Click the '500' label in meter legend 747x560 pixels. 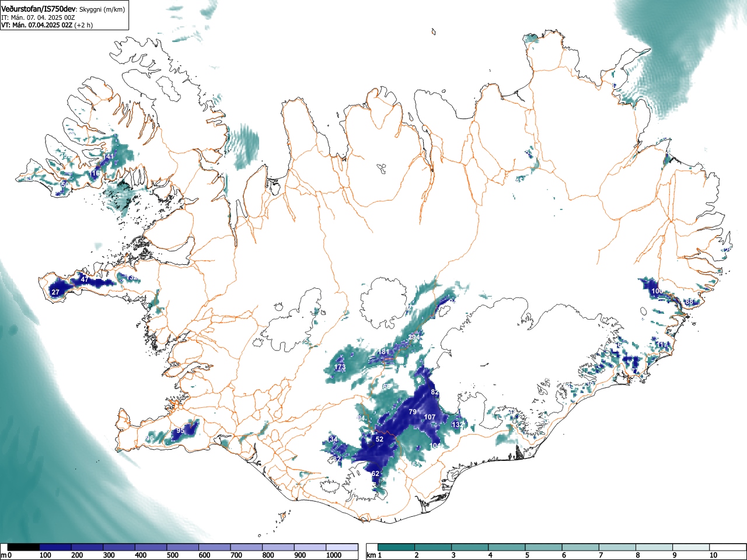click(173, 555)
